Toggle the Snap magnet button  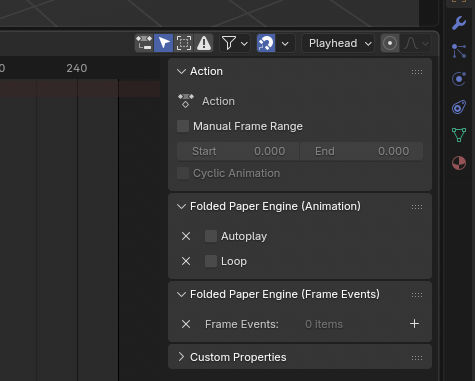266,43
